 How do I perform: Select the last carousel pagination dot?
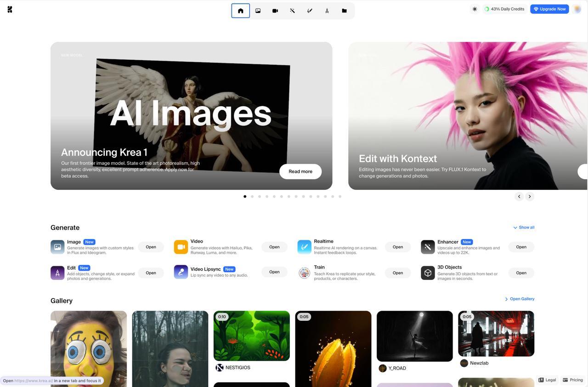coord(340,196)
